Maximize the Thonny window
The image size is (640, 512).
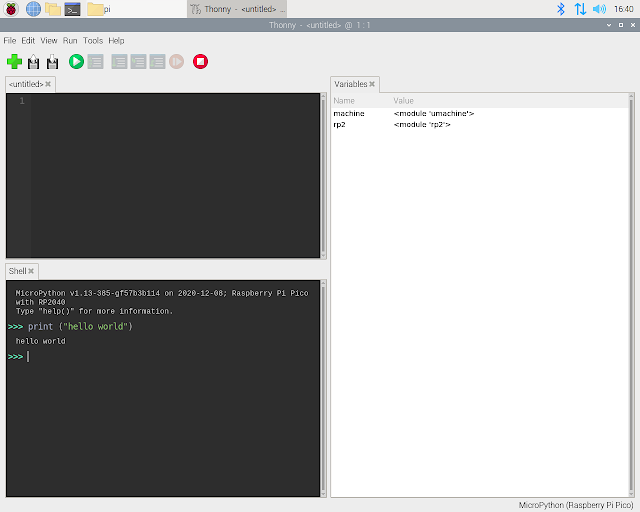[621, 25]
